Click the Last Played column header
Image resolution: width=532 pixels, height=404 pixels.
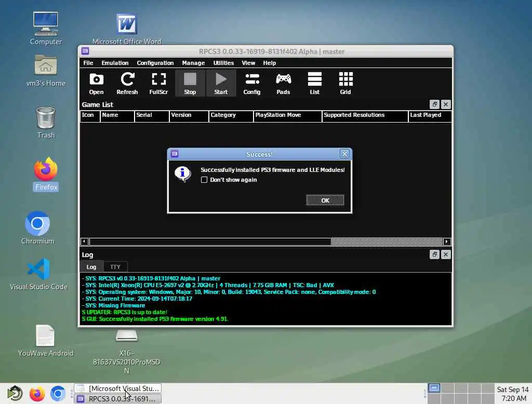pyautogui.click(x=430, y=115)
